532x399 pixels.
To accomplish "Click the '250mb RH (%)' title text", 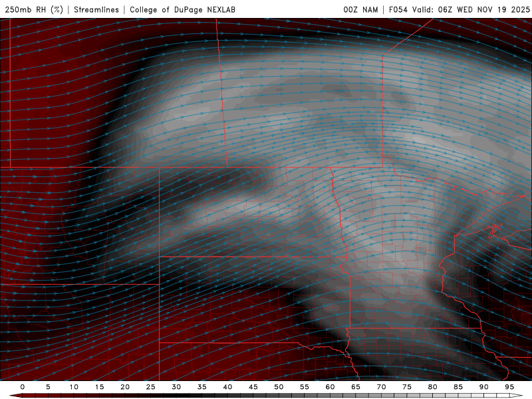I will 34,9.
